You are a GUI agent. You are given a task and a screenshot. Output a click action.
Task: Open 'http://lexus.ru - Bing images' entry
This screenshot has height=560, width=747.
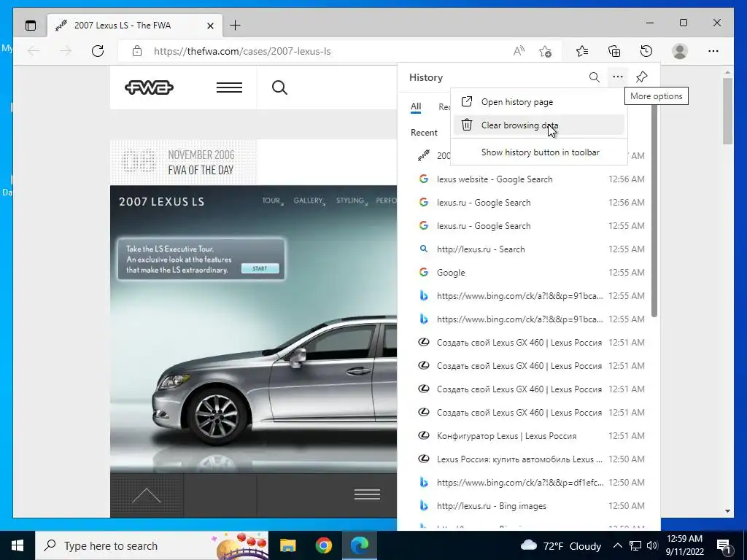click(x=528, y=506)
